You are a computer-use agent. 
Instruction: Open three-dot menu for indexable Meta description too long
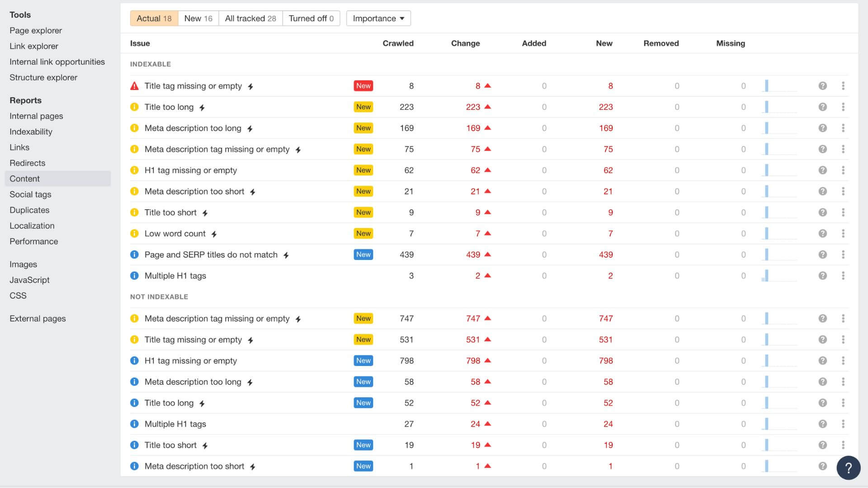[843, 128]
